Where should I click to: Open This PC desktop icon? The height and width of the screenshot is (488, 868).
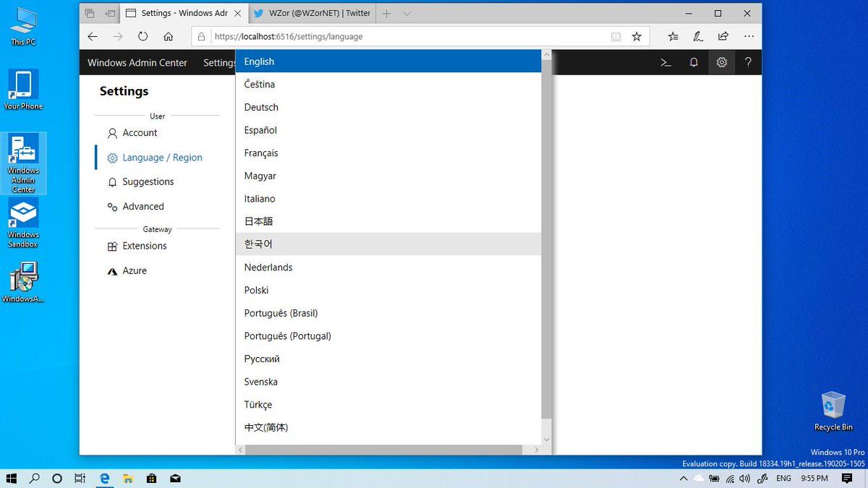(x=23, y=26)
